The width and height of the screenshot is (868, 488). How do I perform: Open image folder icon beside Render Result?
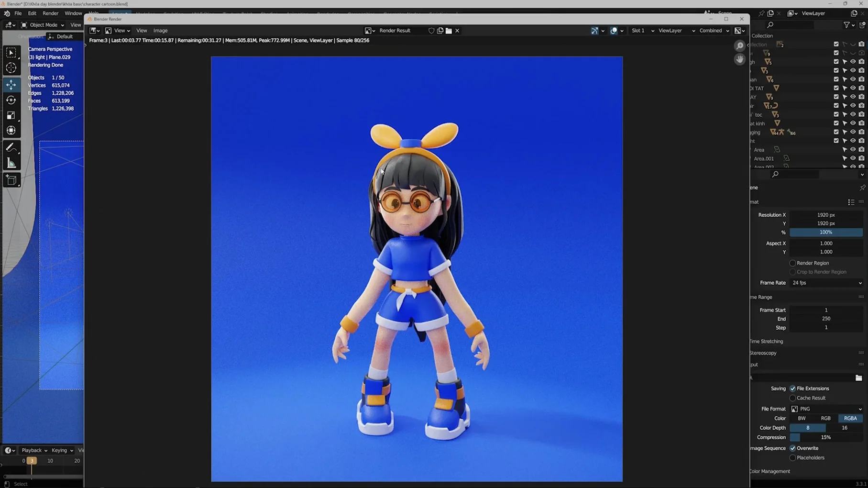(x=449, y=31)
